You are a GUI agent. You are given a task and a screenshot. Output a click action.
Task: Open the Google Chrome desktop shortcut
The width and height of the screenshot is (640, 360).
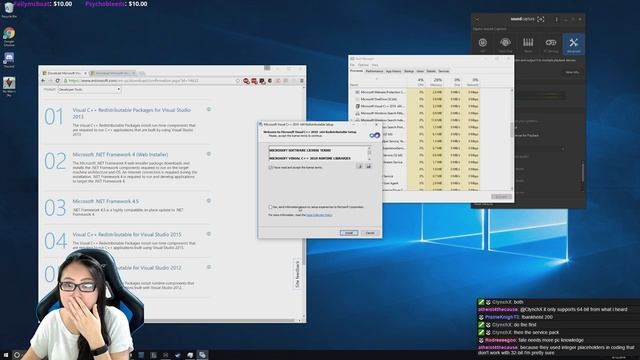click(9, 36)
